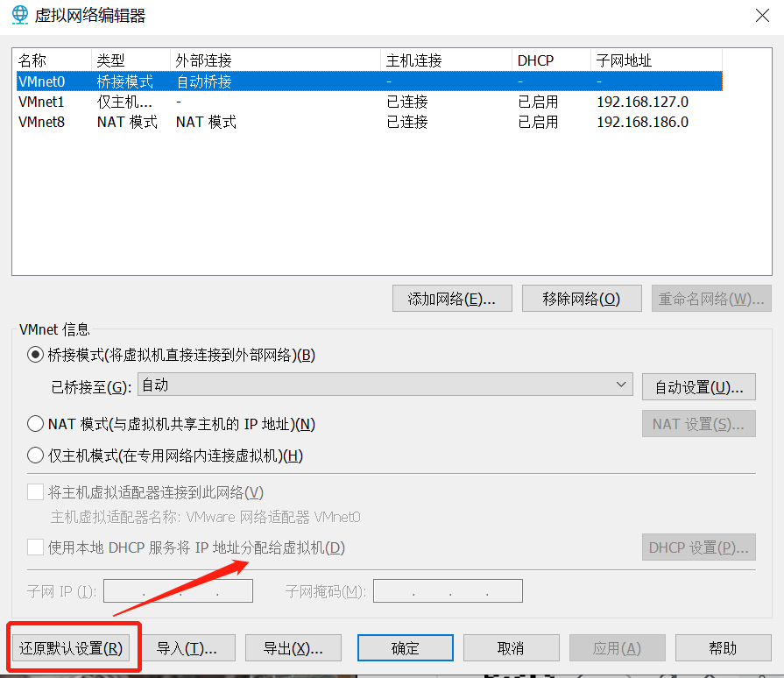Select the VMnet8 NAT network row
This screenshot has height=678, width=784.
click(x=175, y=122)
